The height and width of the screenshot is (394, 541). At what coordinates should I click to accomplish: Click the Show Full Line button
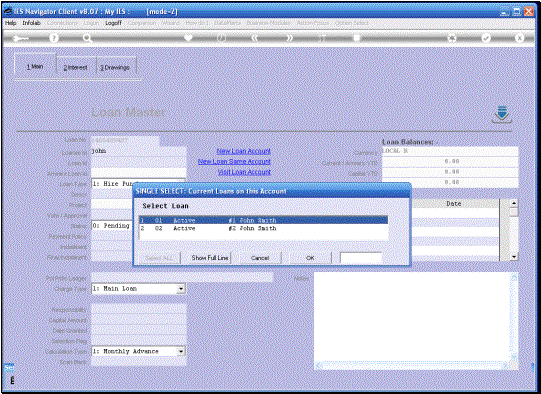point(210,258)
